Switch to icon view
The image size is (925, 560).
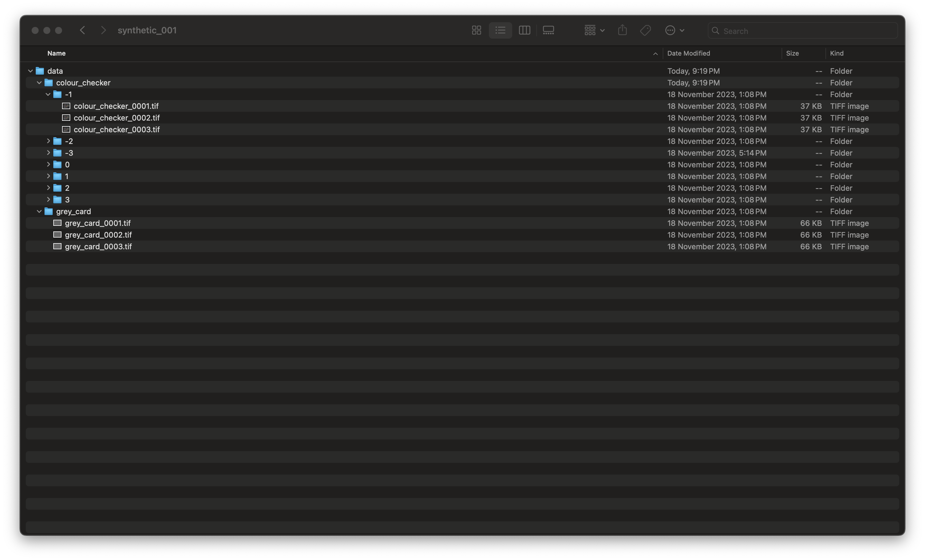(x=476, y=30)
